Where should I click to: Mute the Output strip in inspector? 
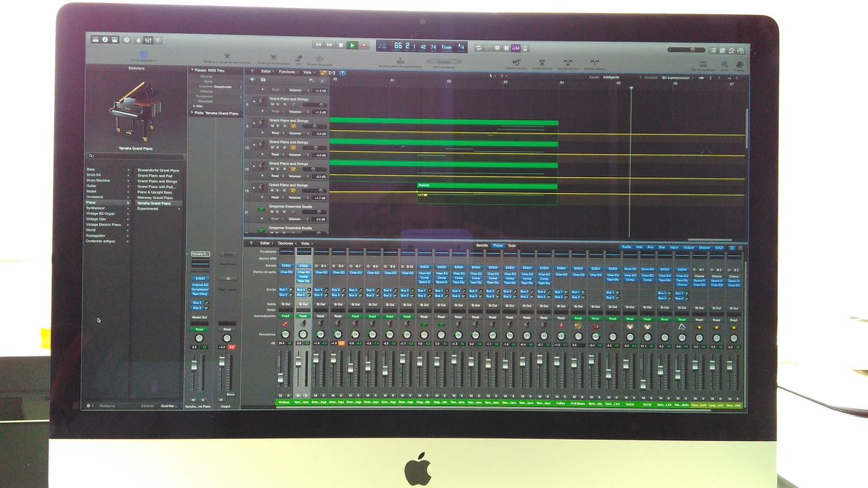click(221, 400)
